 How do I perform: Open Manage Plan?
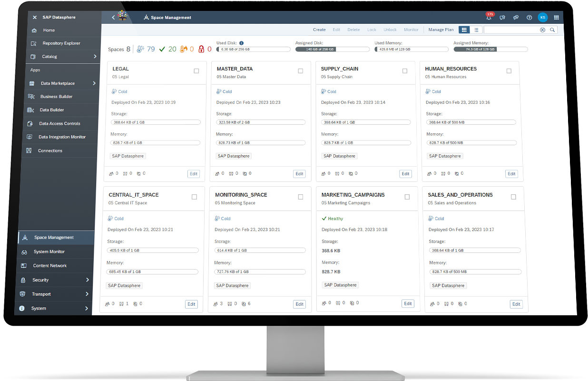(441, 30)
